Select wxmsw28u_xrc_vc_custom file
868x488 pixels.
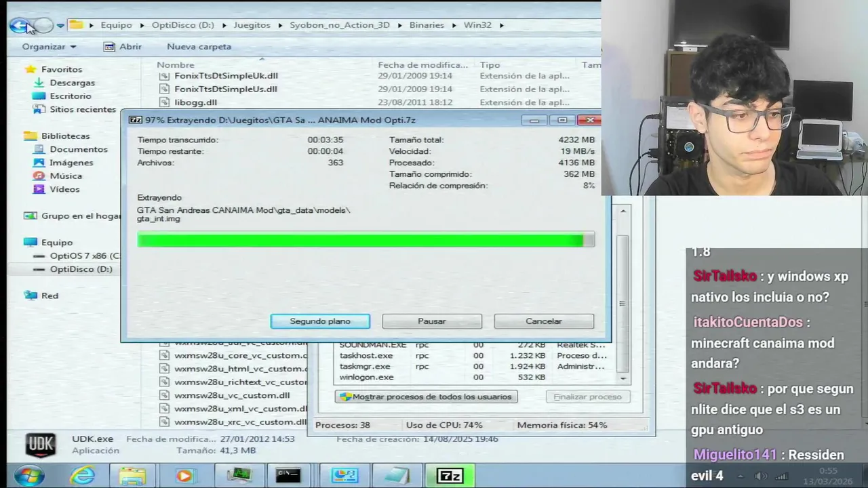pos(233,422)
